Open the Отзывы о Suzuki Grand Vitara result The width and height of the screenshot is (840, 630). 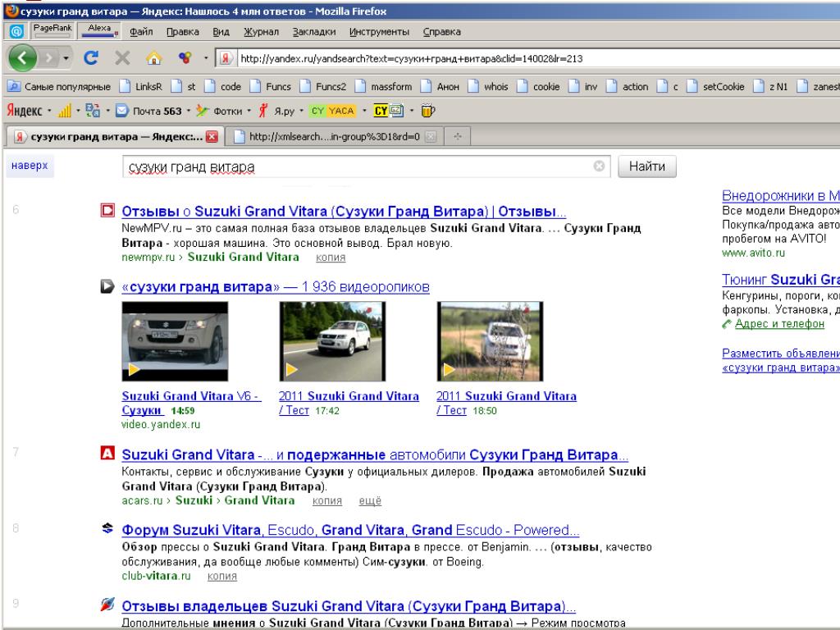pyautogui.click(x=344, y=211)
